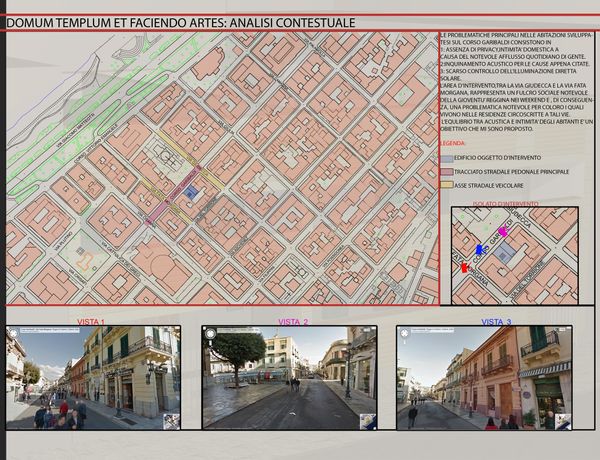This screenshot has height=460, width=600.
Task: Click the compass icon in Vista 2 photo
Action: 369,422
